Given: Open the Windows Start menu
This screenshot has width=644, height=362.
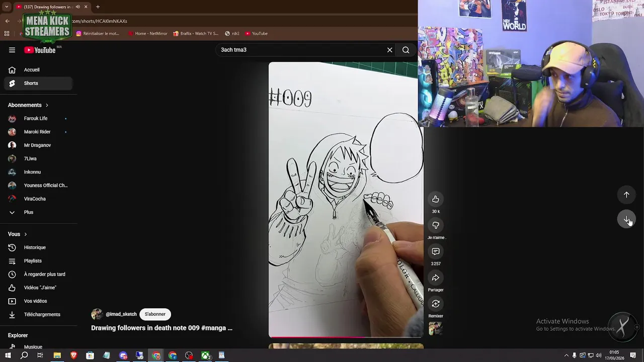Looking at the screenshot, I should pyautogui.click(x=8, y=355).
